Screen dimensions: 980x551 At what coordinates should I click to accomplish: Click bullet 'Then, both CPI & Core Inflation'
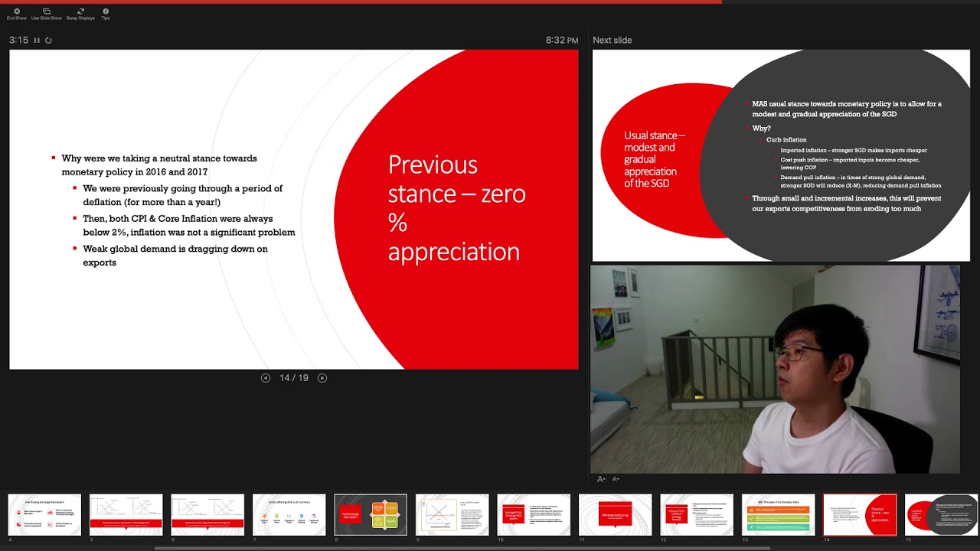(x=189, y=225)
